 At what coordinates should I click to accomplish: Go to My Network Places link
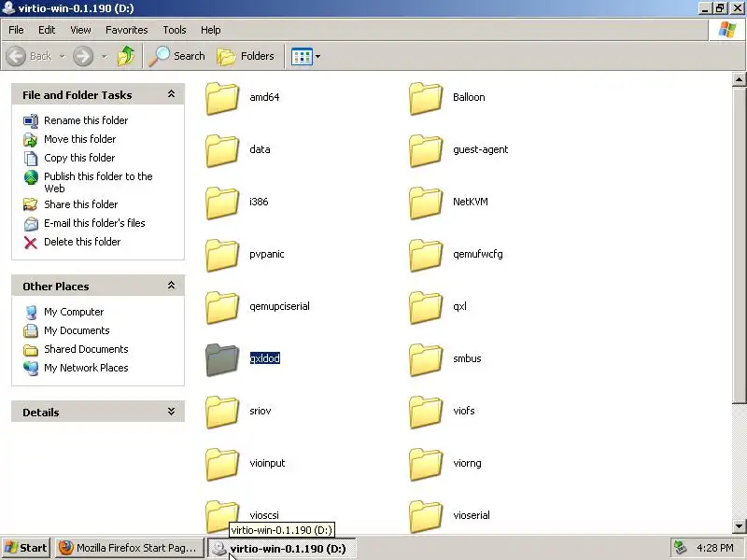(86, 368)
